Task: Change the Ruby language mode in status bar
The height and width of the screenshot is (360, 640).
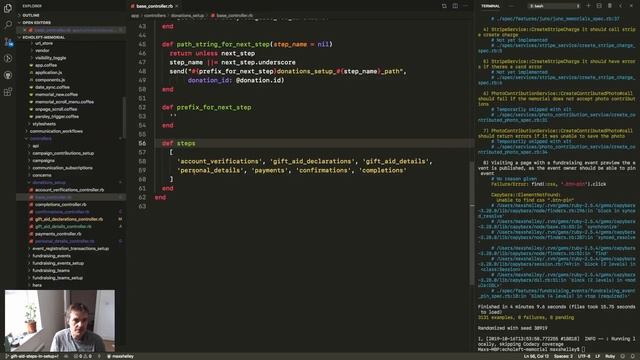Action: coord(610,356)
